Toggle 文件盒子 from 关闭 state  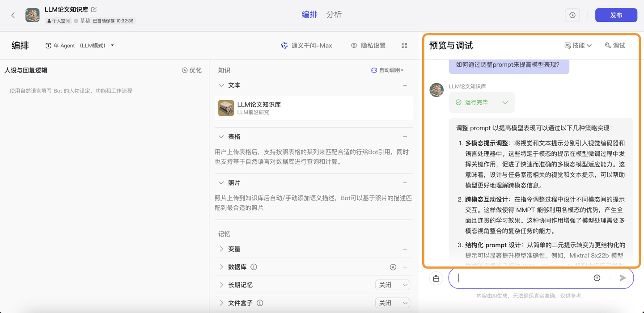[x=392, y=303]
